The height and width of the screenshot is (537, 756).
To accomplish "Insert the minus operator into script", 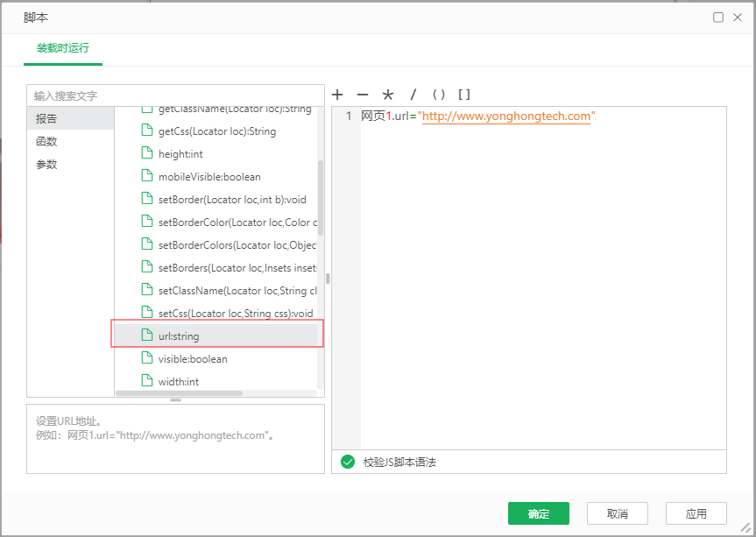I will (x=363, y=95).
